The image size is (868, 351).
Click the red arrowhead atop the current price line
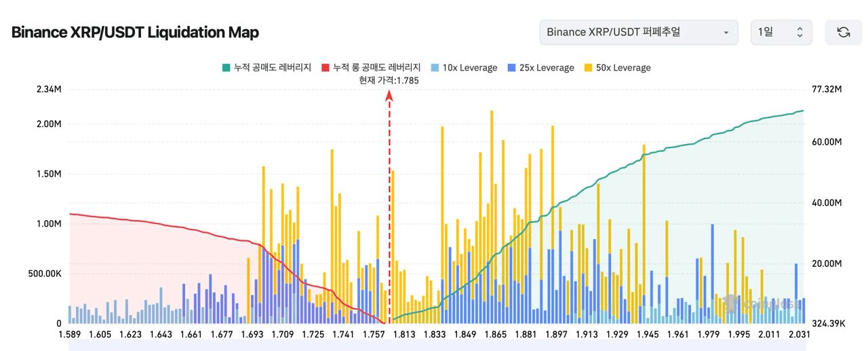point(389,96)
